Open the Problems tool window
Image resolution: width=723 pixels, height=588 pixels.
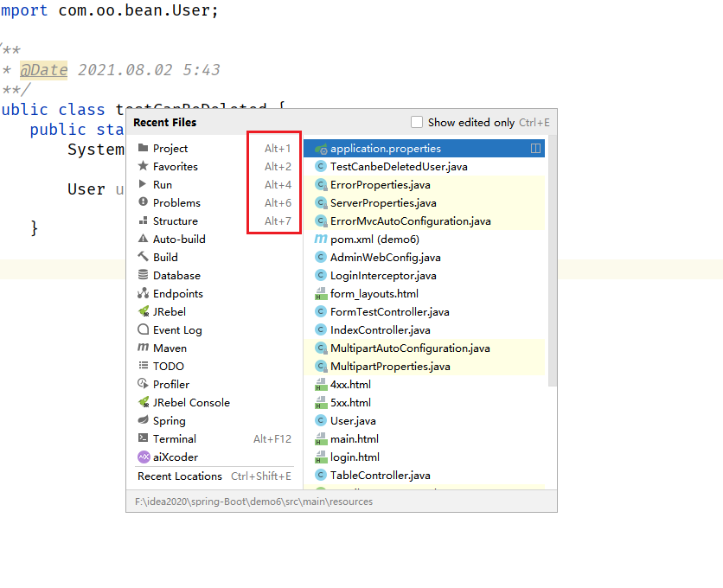point(176,202)
